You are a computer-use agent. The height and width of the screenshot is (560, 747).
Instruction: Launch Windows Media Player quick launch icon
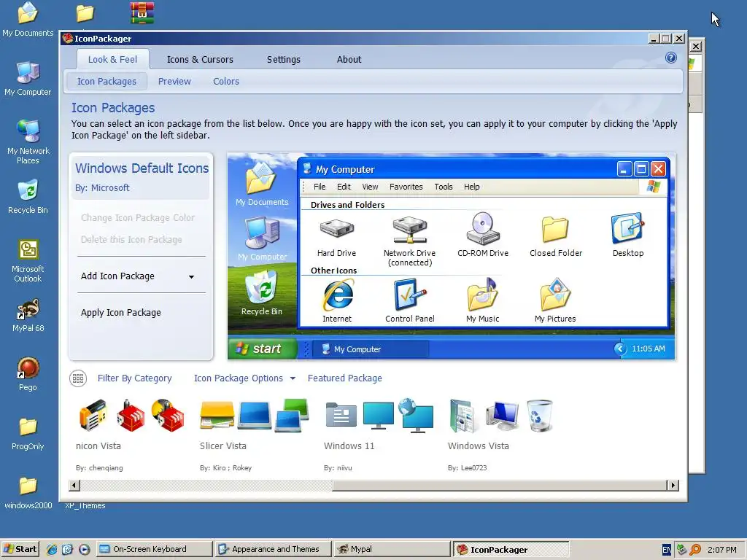[x=84, y=549]
